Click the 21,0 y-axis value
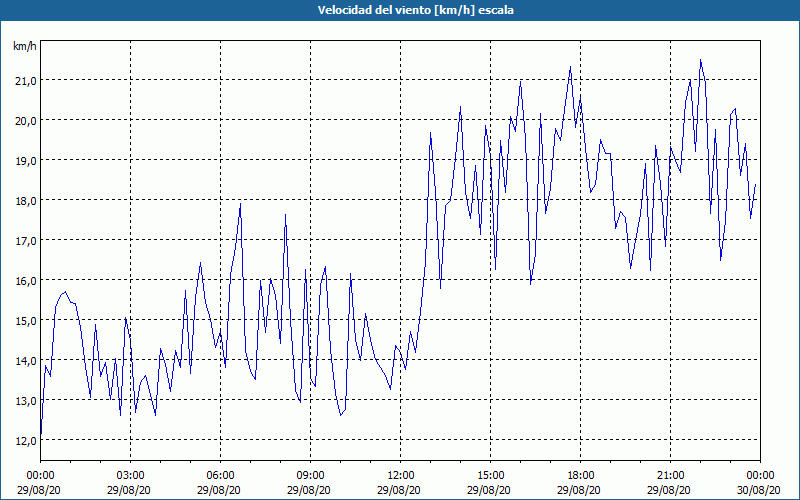The image size is (800, 500). pos(25,81)
